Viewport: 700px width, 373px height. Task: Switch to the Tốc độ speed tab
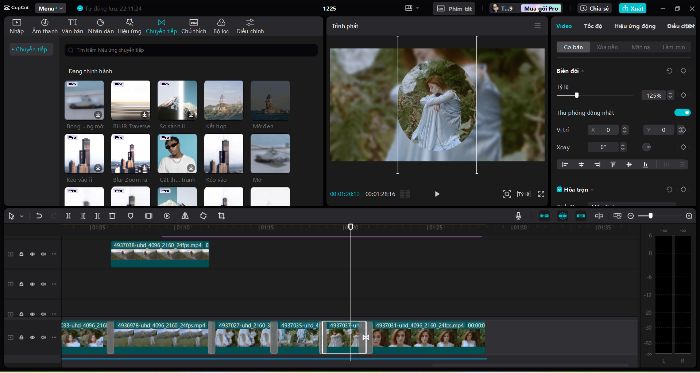tap(593, 26)
